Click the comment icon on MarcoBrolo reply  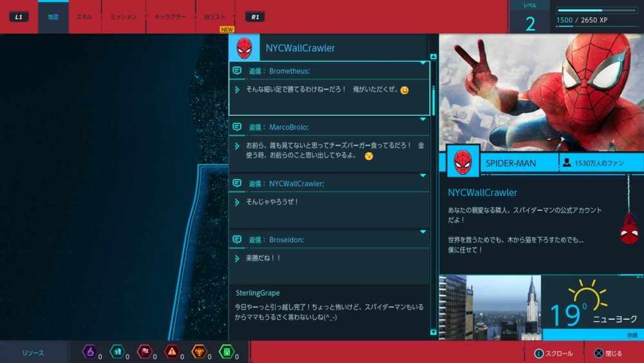(237, 127)
